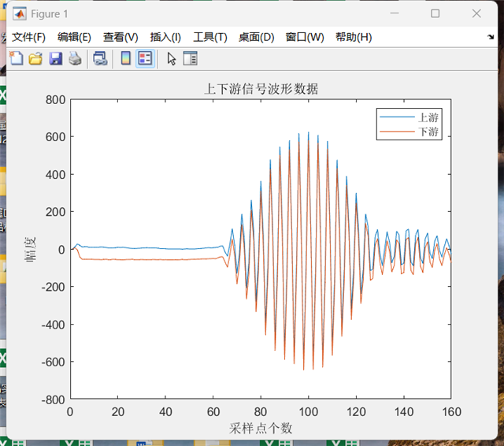This screenshot has height=446, width=504.
Task: Click the blue line sample in legend
Action: pyautogui.click(x=397, y=117)
